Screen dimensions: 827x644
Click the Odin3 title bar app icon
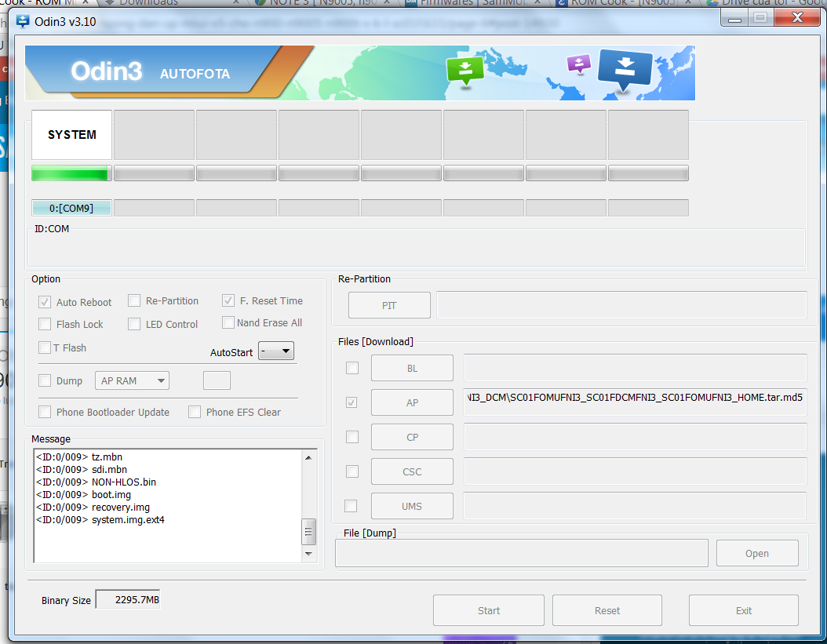point(23,22)
